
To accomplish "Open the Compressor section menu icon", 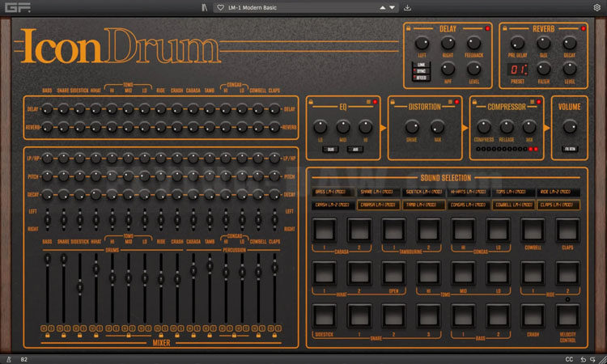I will pos(532,102).
